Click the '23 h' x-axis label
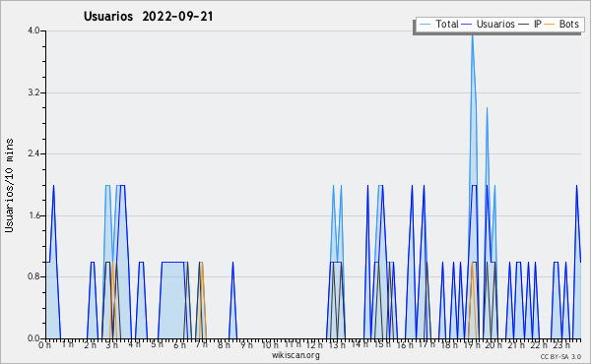591x364 pixels. point(560,345)
